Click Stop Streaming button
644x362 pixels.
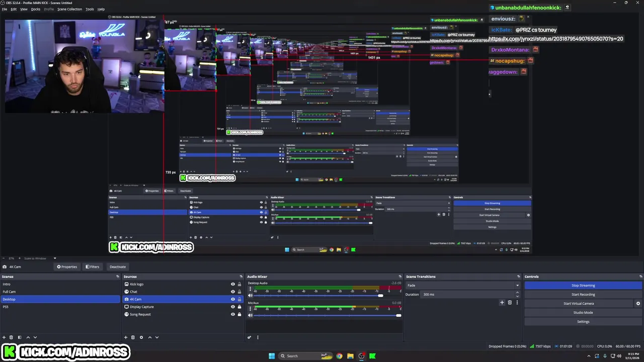[583, 286]
